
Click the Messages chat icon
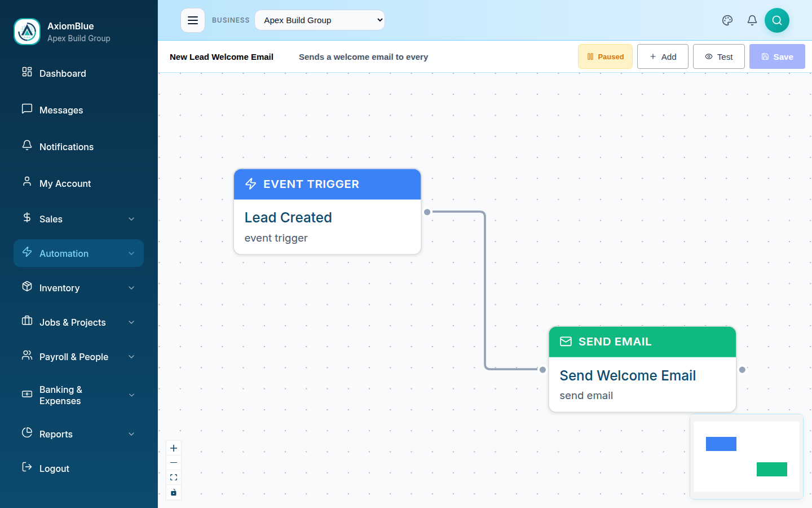[27, 108]
